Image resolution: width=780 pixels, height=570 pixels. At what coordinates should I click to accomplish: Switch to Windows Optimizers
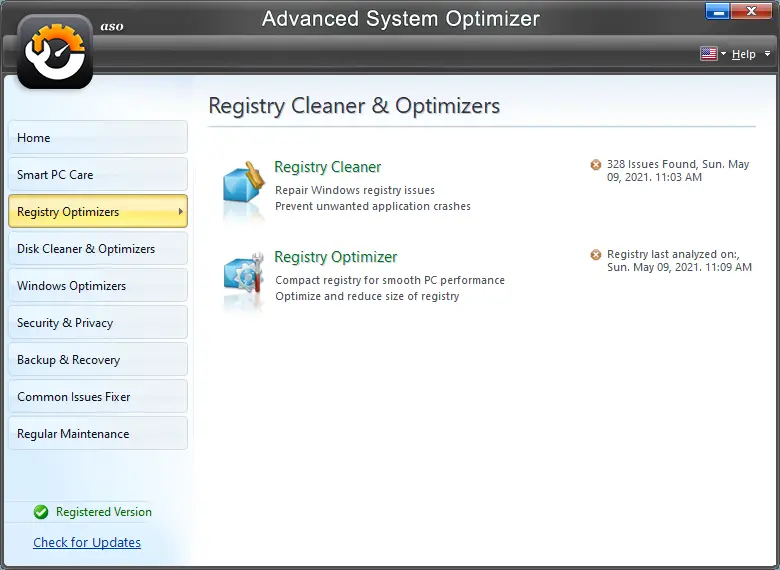point(98,285)
